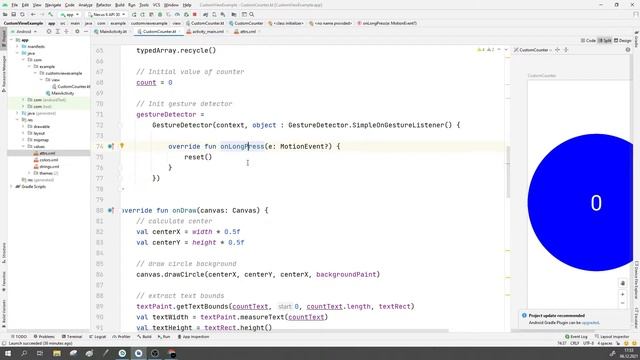Open the Refactor menu
The height and width of the screenshot is (360, 640).
[x=103, y=5]
